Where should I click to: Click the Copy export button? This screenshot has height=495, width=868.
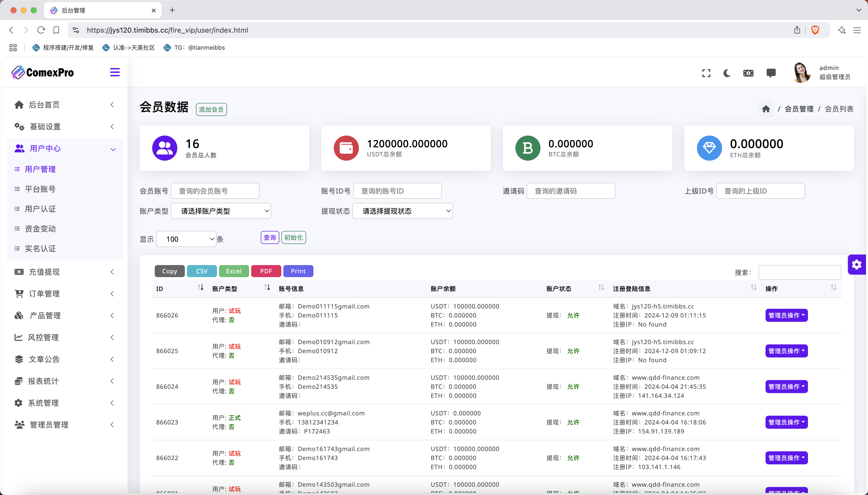click(169, 271)
